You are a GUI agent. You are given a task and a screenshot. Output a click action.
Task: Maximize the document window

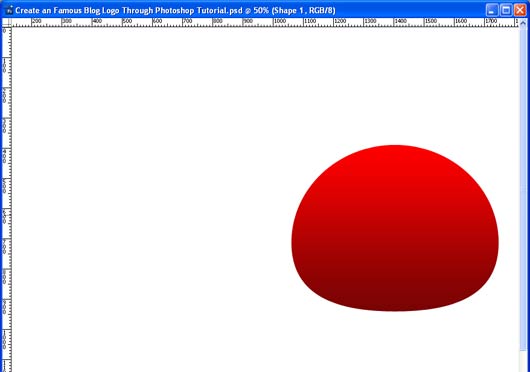(x=506, y=10)
